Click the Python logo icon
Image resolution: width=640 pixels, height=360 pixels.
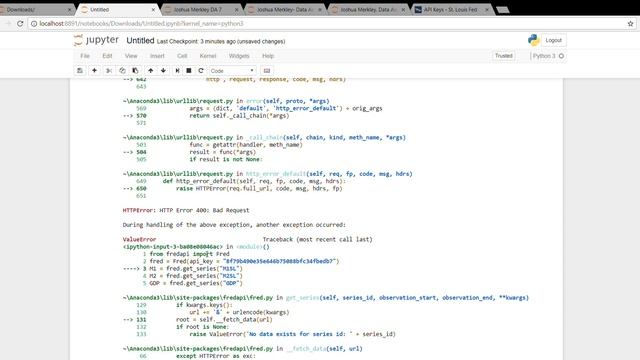[x=533, y=40]
